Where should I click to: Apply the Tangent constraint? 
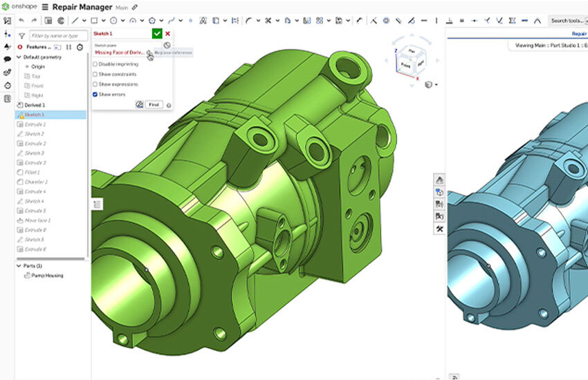point(412,21)
